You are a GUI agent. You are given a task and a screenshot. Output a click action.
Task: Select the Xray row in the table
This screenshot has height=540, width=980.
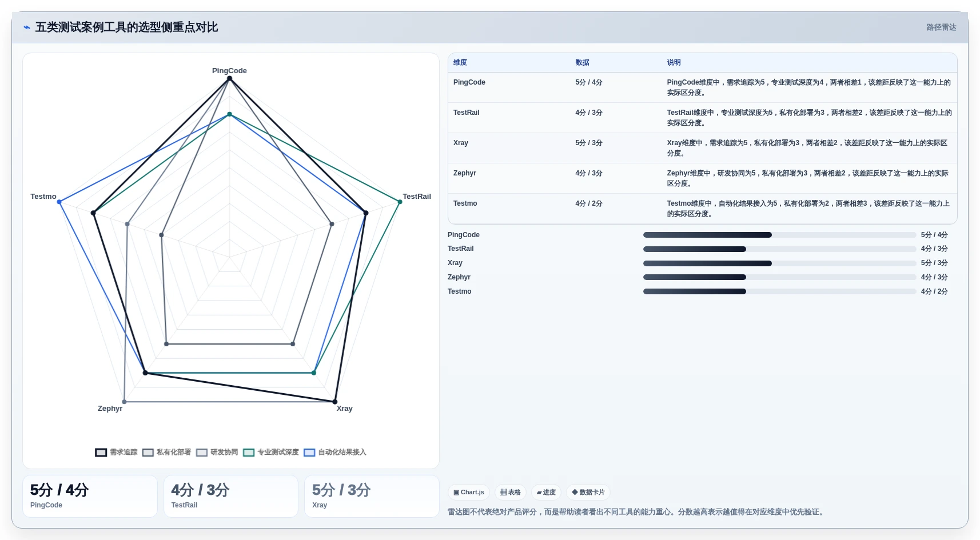[702, 148]
